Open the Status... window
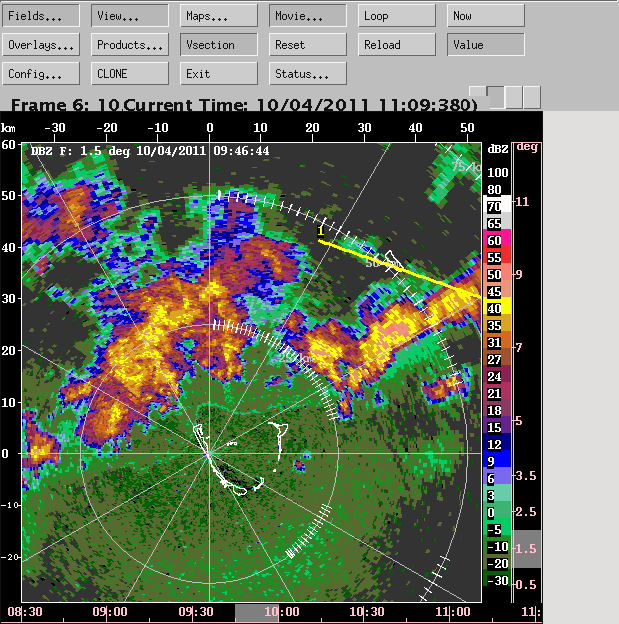Image resolution: width=619 pixels, height=624 pixels. [x=308, y=74]
